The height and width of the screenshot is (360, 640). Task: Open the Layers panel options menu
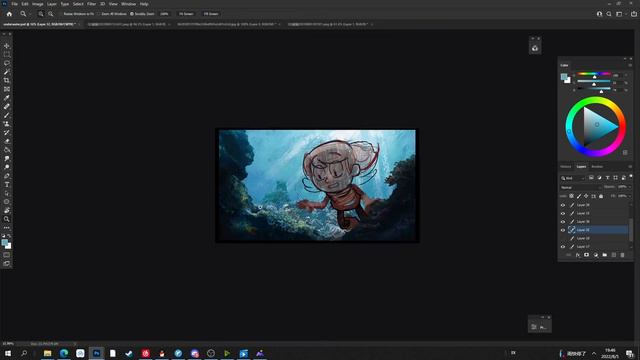[x=630, y=167]
